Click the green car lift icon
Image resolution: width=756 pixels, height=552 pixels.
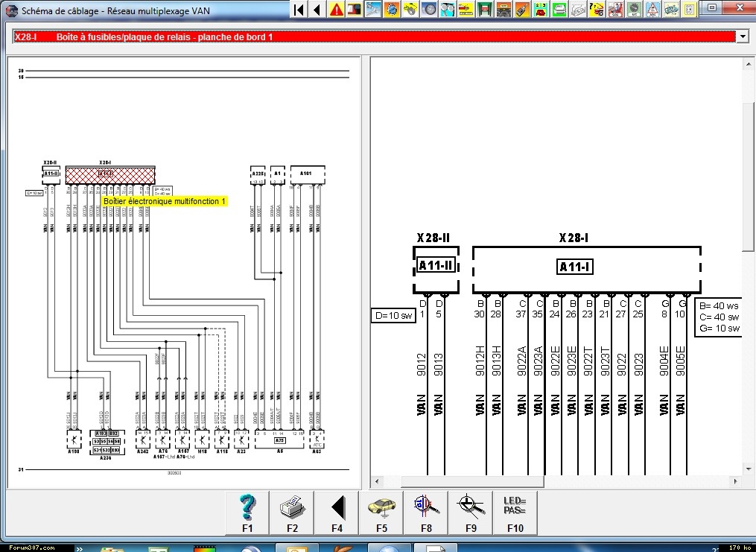coord(485,9)
